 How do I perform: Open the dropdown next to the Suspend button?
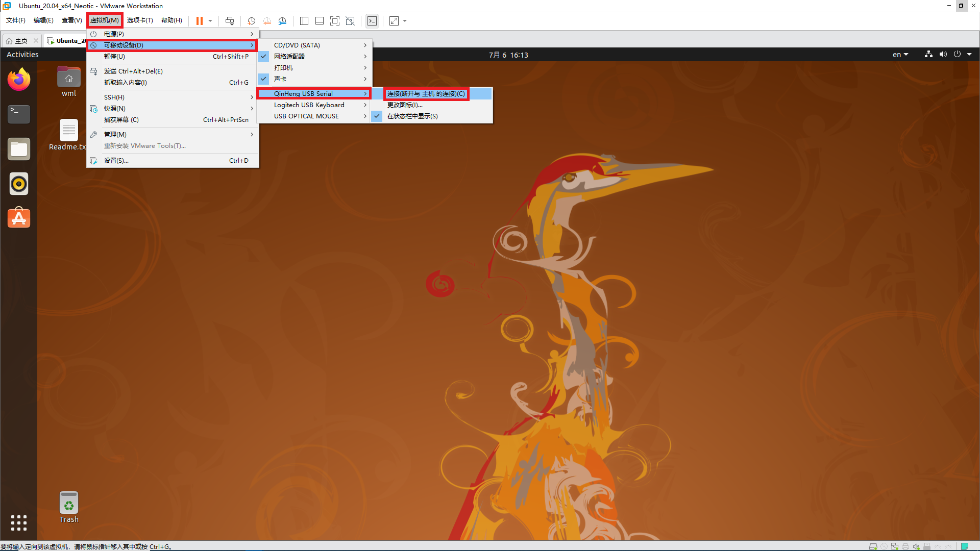click(x=210, y=21)
